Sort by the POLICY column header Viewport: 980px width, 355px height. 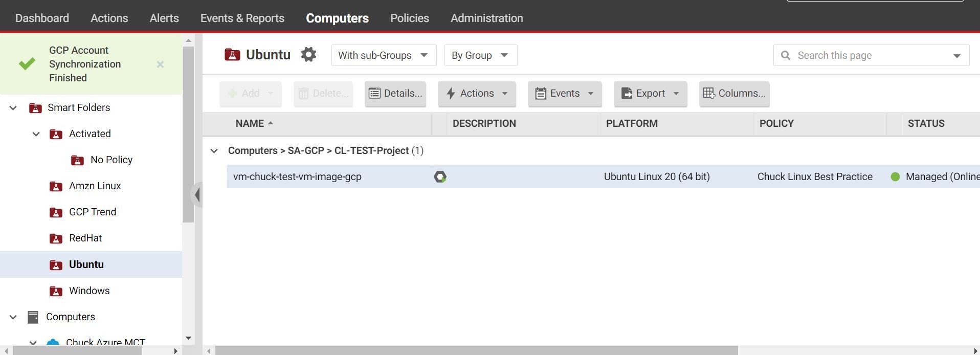[776, 123]
